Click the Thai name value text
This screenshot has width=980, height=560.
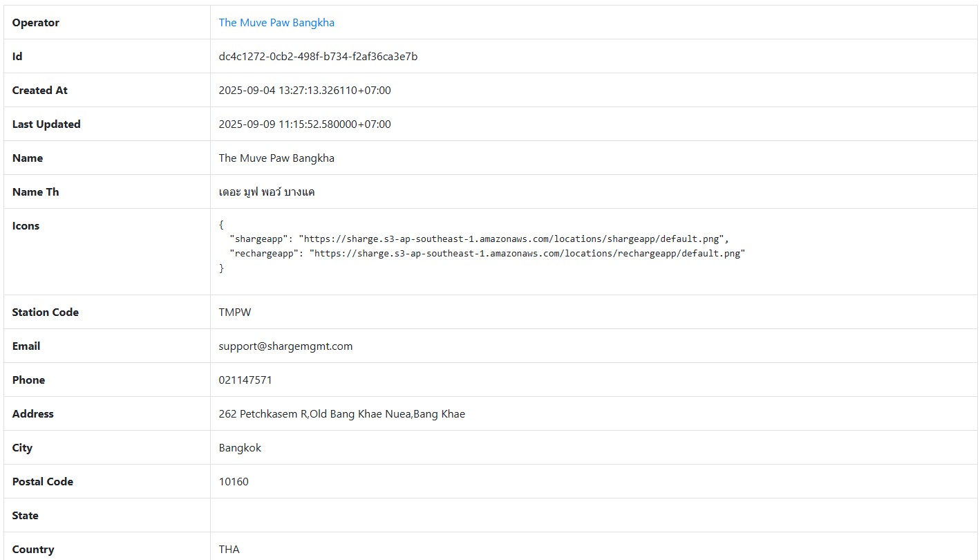coord(267,192)
